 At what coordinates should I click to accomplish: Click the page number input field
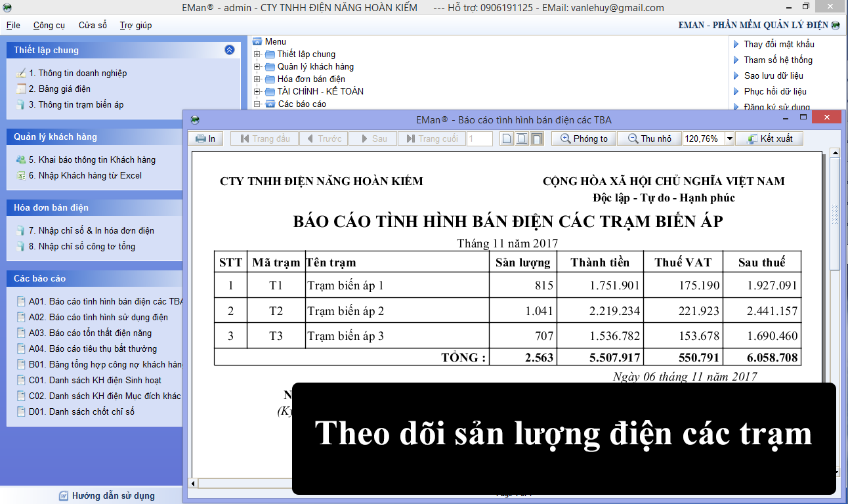click(x=480, y=138)
